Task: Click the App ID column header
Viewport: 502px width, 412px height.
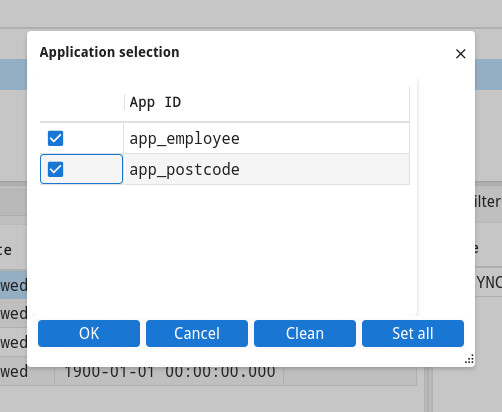Action: [267, 102]
